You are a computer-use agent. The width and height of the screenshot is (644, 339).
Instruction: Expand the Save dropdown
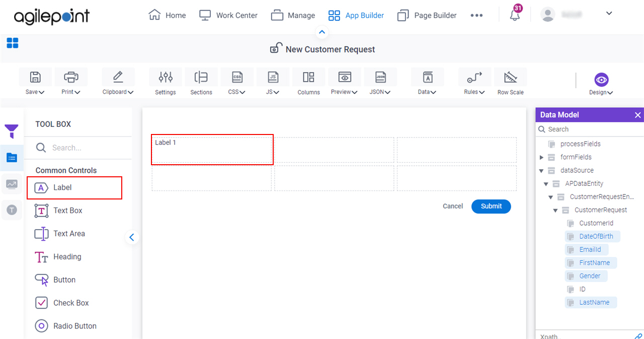pos(35,92)
